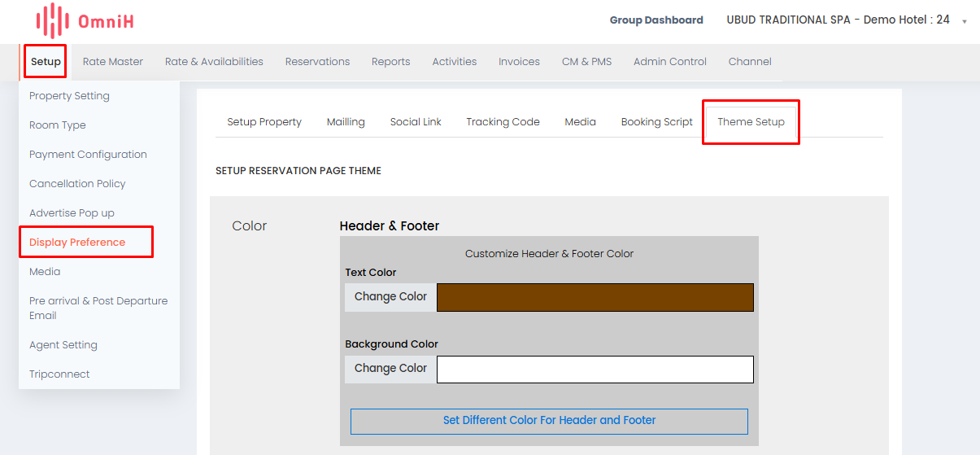The image size is (980, 455).
Task: Click Set Different Color For Header and Footer
Action: (x=549, y=421)
